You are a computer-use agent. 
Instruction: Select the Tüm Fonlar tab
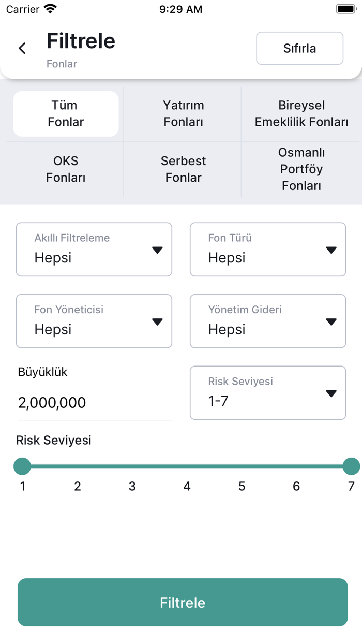65,113
